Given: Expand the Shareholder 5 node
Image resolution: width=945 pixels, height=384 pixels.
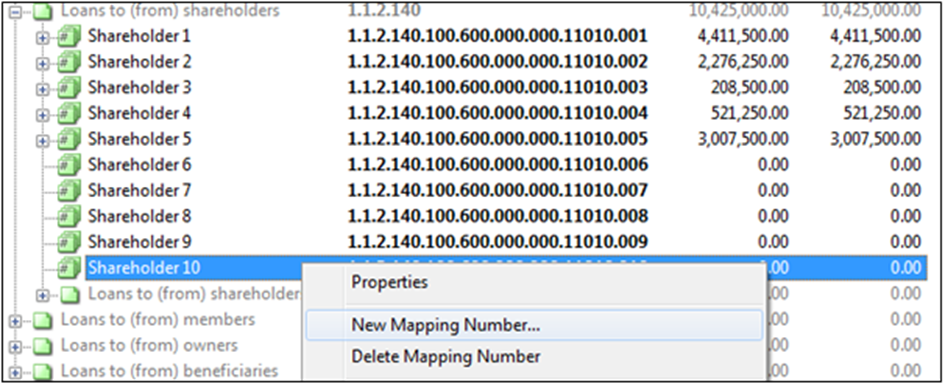Looking at the screenshot, I should click(x=42, y=140).
